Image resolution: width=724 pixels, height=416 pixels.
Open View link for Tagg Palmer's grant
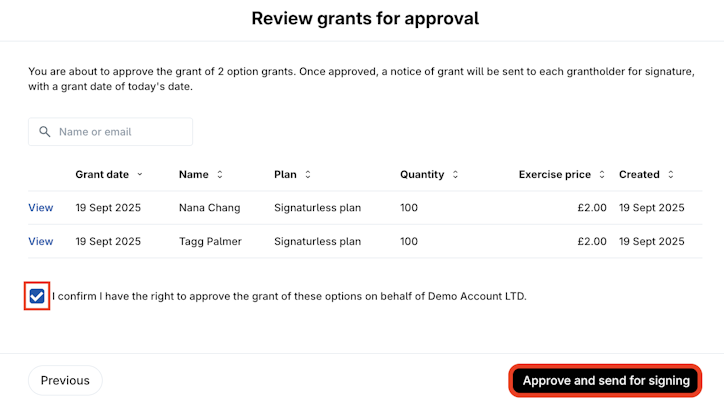pyautogui.click(x=41, y=241)
